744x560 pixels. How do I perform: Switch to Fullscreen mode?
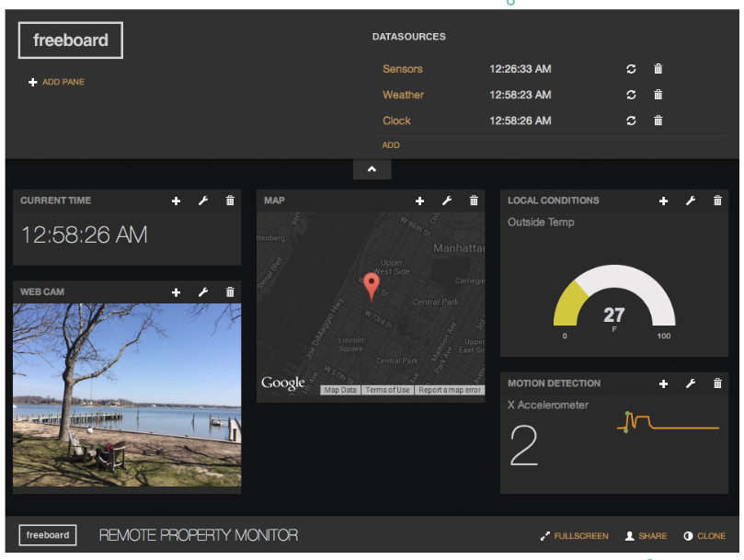(x=574, y=536)
